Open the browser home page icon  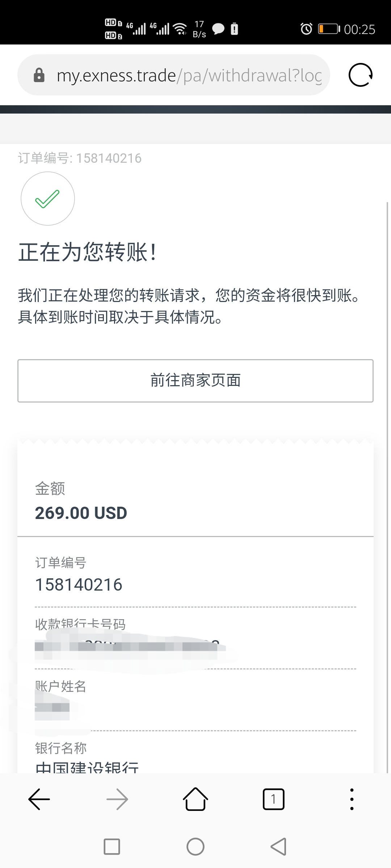click(x=195, y=799)
